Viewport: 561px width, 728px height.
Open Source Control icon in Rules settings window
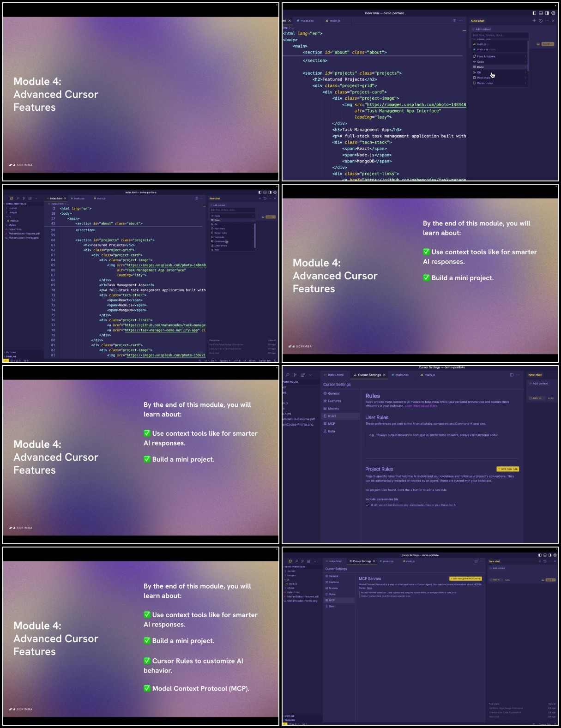[x=295, y=375]
